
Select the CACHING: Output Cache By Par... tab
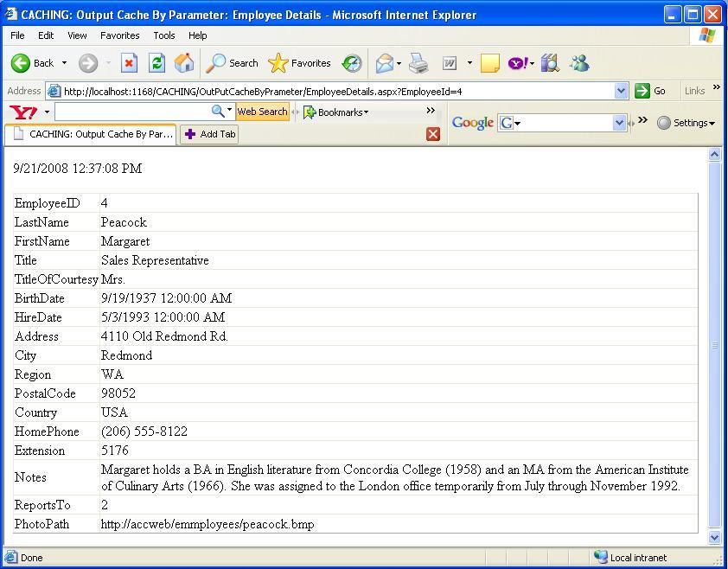(x=91, y=134)
